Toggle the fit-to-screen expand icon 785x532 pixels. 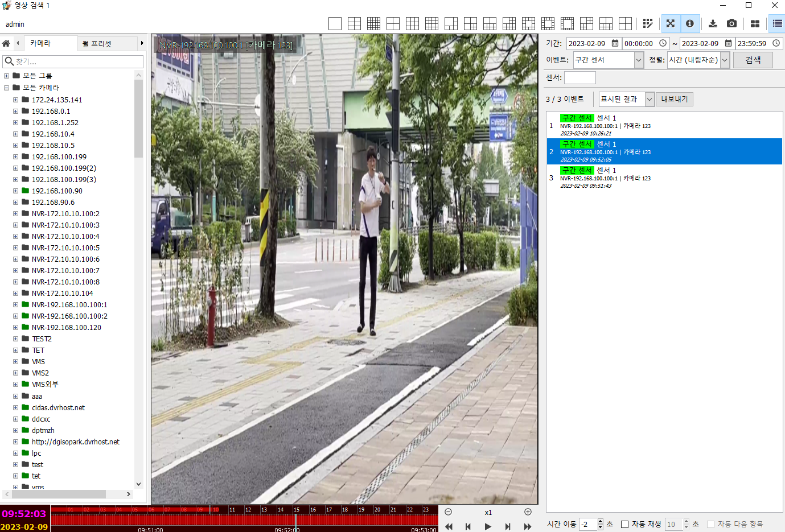[671, 24]
